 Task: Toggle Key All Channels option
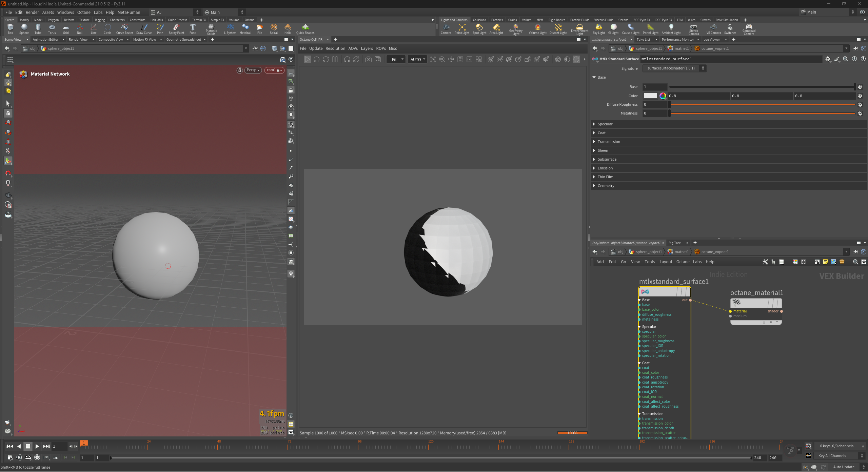(x=832, y=456)
